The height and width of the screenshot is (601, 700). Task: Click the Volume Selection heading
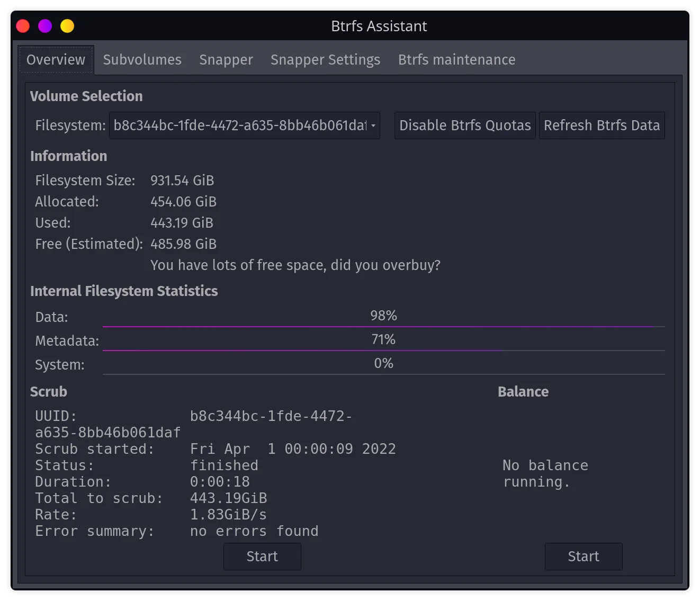[86, 96]
